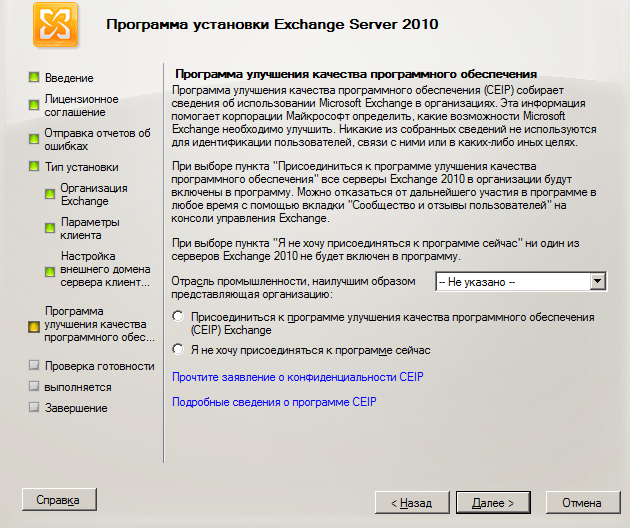Cancel setup with Отмена button
Screen dimensions: 630x528
[583, 502]
